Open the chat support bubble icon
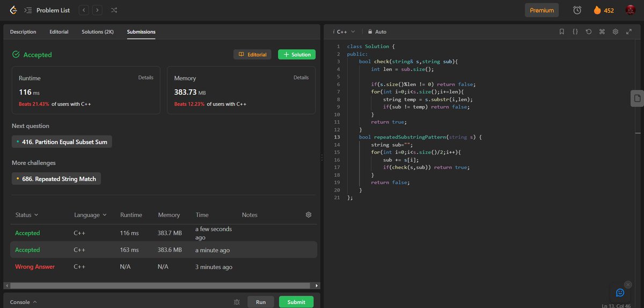This screenshot has width=644, height=308. click(620, 292)
